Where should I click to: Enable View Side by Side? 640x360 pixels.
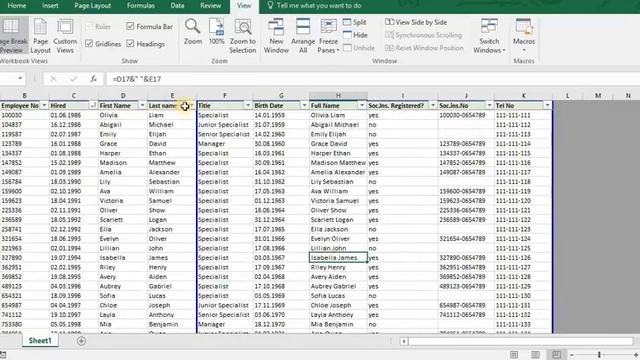(x=416, y=22)
